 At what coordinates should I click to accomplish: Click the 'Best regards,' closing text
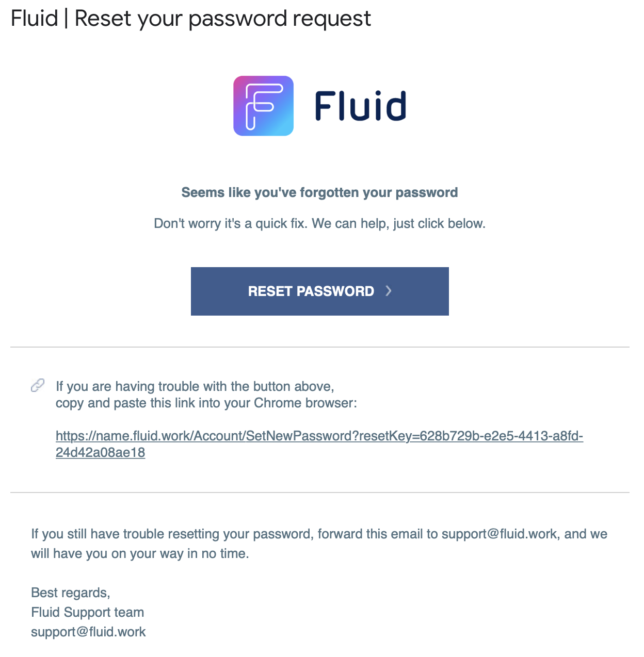pyautogui.click(x=71, y=593)
